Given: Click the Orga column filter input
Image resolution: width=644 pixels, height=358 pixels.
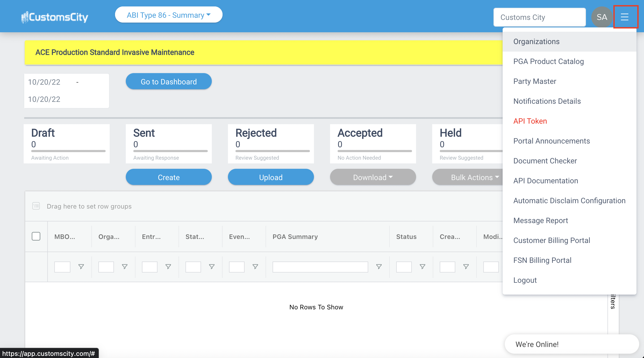Looking at the screenshot, I should 106,267.
